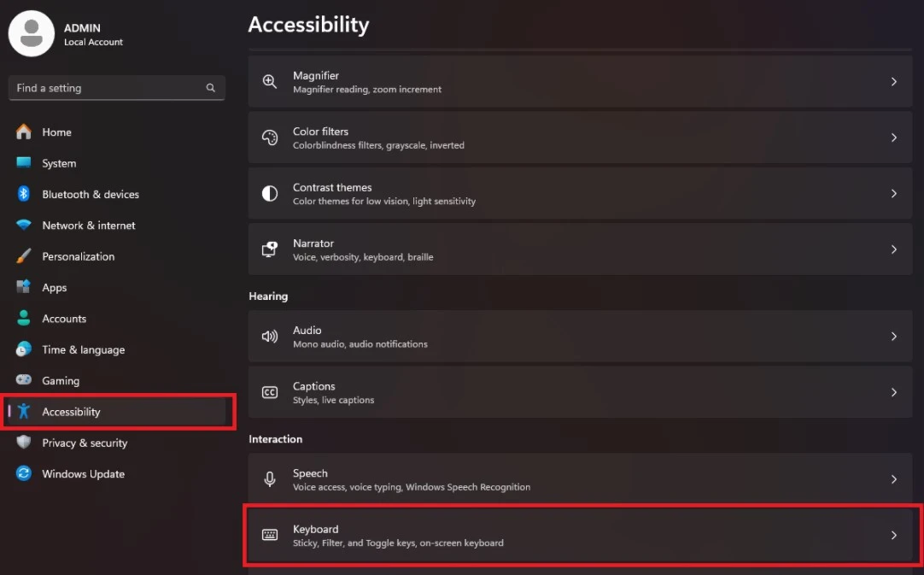Go to Bluetooth & devices settings

click(x=91, y=195)
